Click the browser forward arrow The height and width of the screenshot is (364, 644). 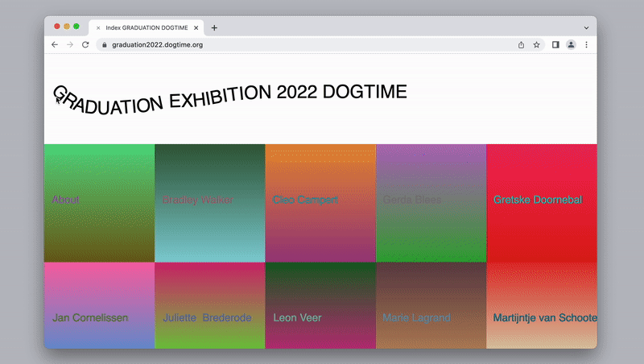pos(70,45)
